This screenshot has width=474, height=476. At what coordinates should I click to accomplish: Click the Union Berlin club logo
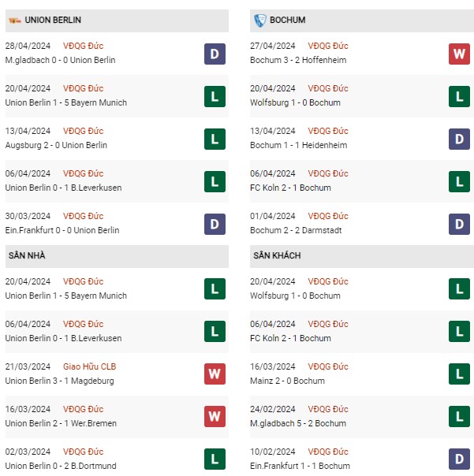14,20
